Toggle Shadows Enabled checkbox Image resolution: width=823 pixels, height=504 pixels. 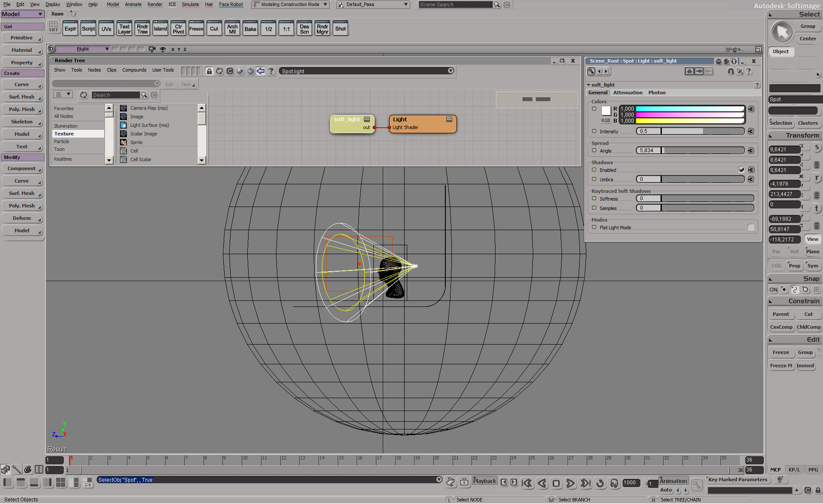[741, 170]
